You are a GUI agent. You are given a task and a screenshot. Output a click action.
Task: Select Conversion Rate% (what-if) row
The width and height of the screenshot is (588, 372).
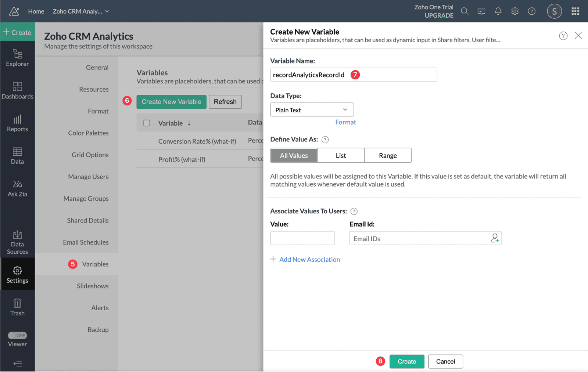coord(200,141)
